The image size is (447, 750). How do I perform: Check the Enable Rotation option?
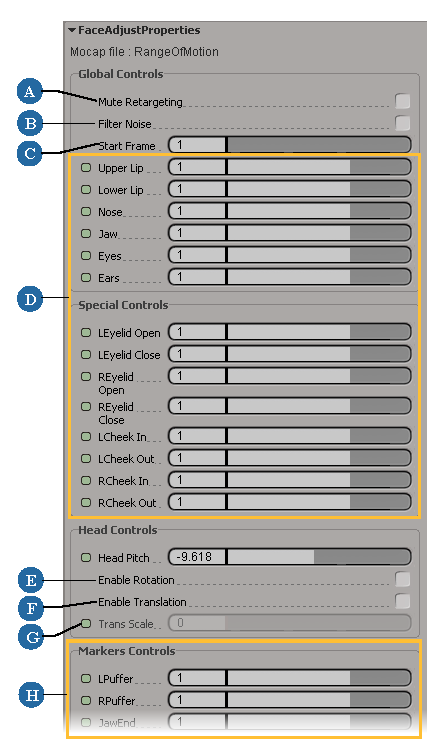(403, 579)
